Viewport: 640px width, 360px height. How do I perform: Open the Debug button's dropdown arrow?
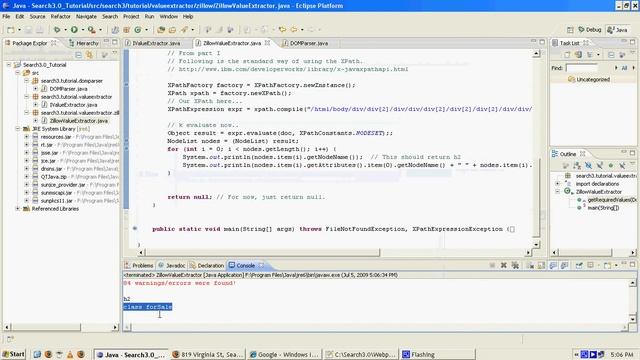click(65, 30)
